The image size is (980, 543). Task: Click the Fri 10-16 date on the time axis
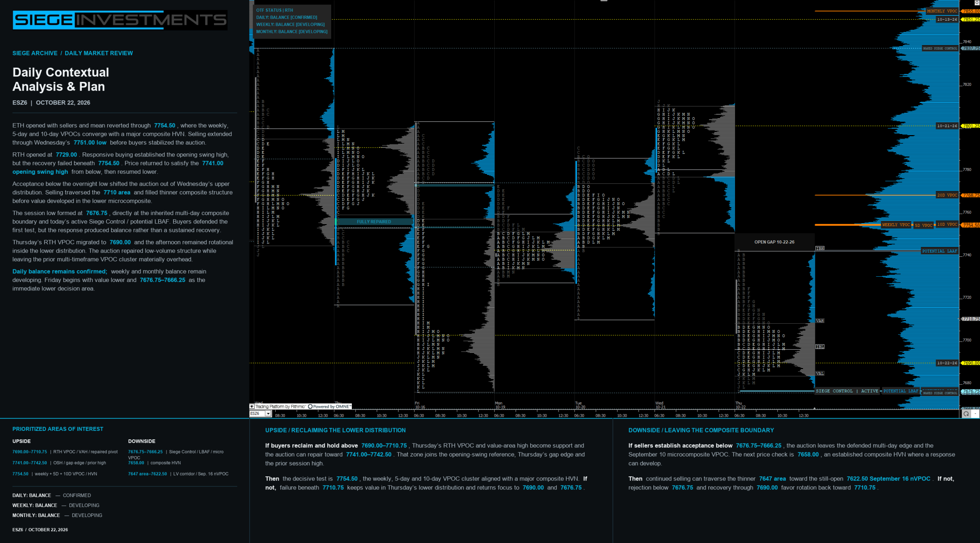click(420, 405)
